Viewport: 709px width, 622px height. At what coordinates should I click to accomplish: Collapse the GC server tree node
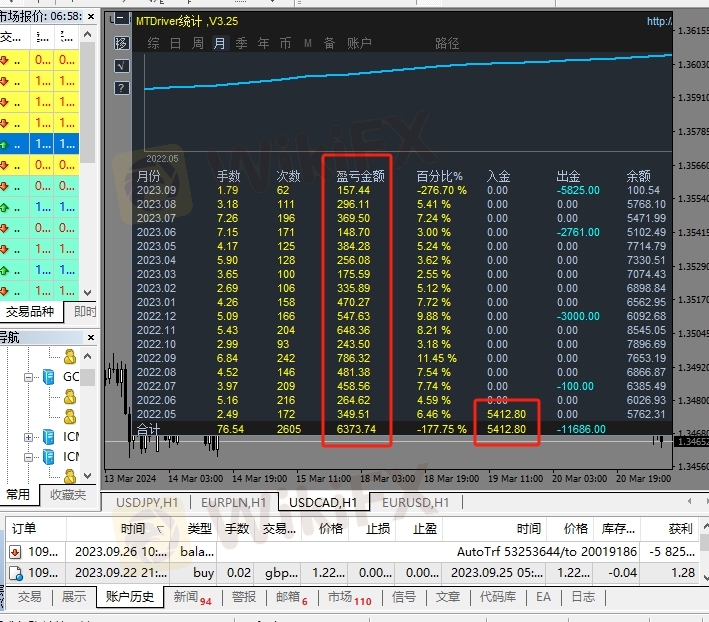click(28, 377)
